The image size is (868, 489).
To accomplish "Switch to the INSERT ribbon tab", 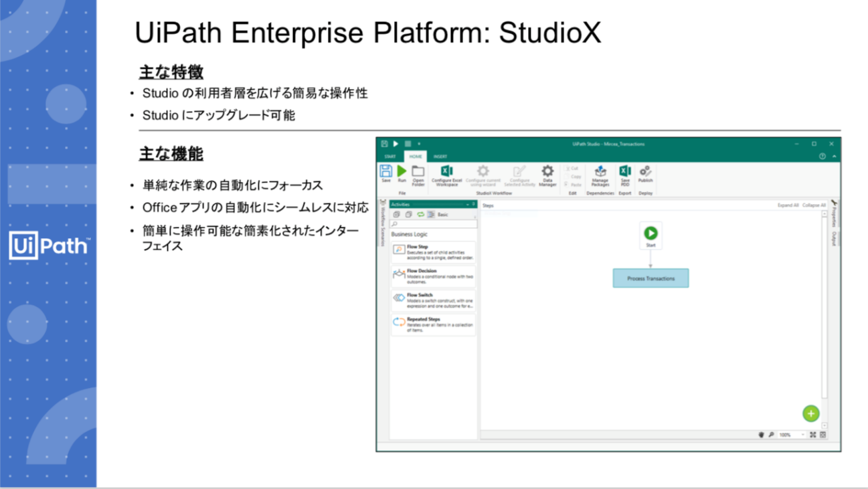I will (x=440, y=157).
